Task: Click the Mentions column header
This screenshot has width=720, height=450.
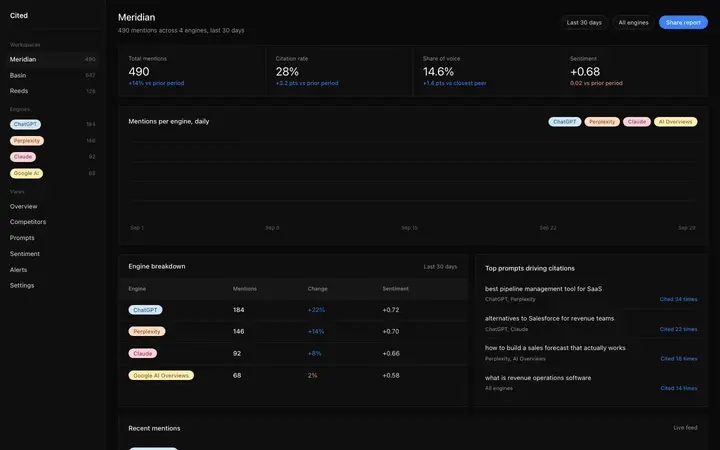Action: tap(245, 289)
